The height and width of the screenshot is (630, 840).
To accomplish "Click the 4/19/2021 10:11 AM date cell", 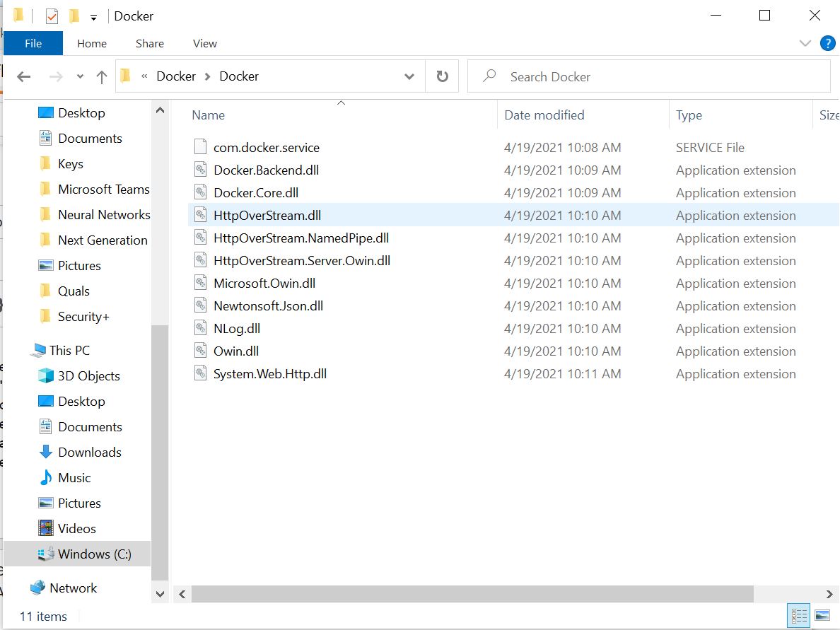I will pyautogui.click(x=562, y=373).
